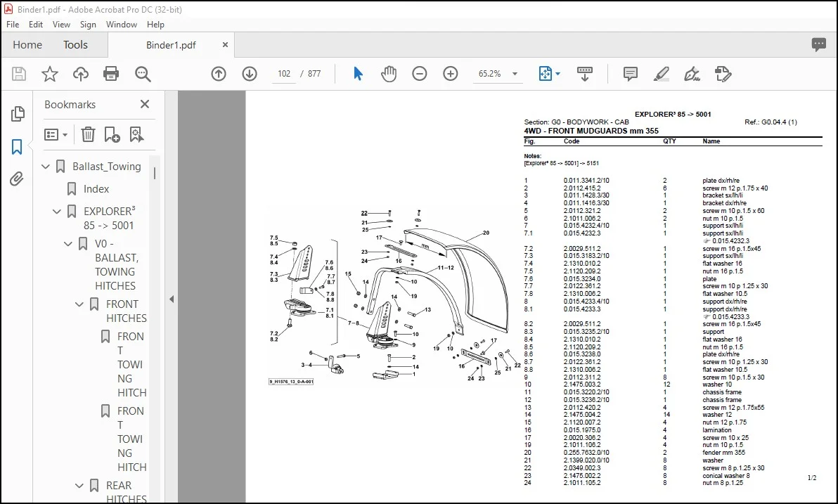Collapse the navigation pane with arrow
The image size is (838, 504).
click(x=172, y=299)
